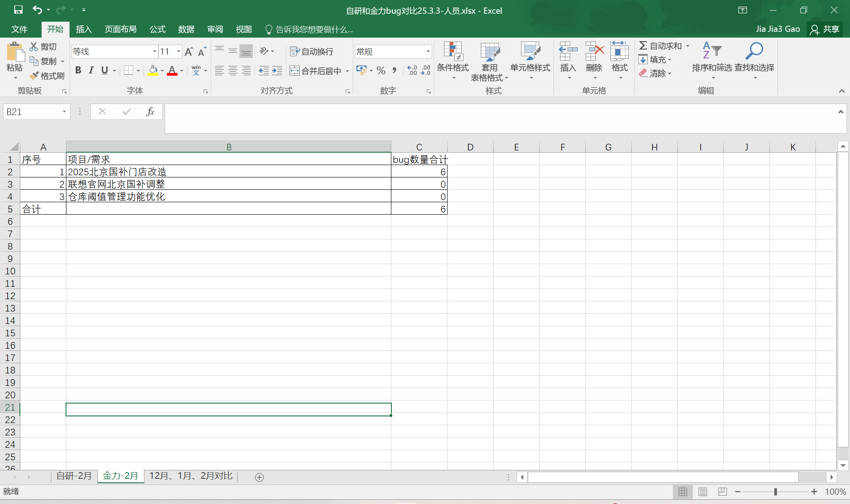Click the Conditional Formatting icon

pyautogui.click(x=453, y=52)
